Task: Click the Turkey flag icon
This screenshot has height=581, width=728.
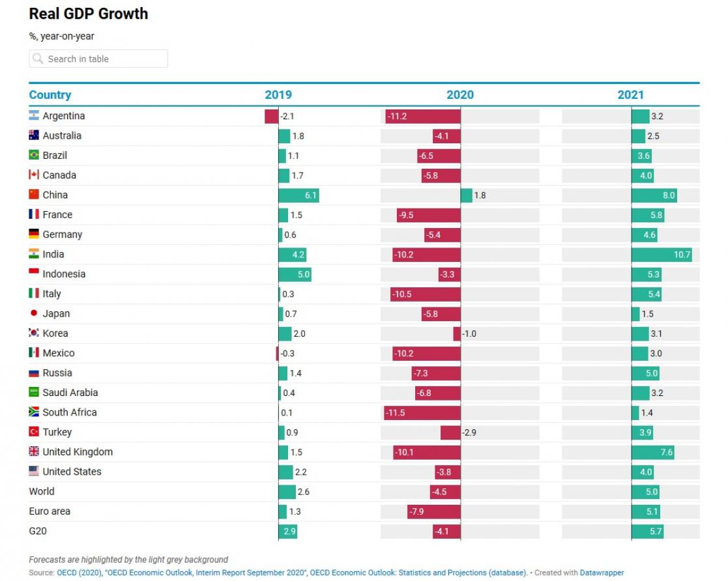Action: click(x=34, y=432)
